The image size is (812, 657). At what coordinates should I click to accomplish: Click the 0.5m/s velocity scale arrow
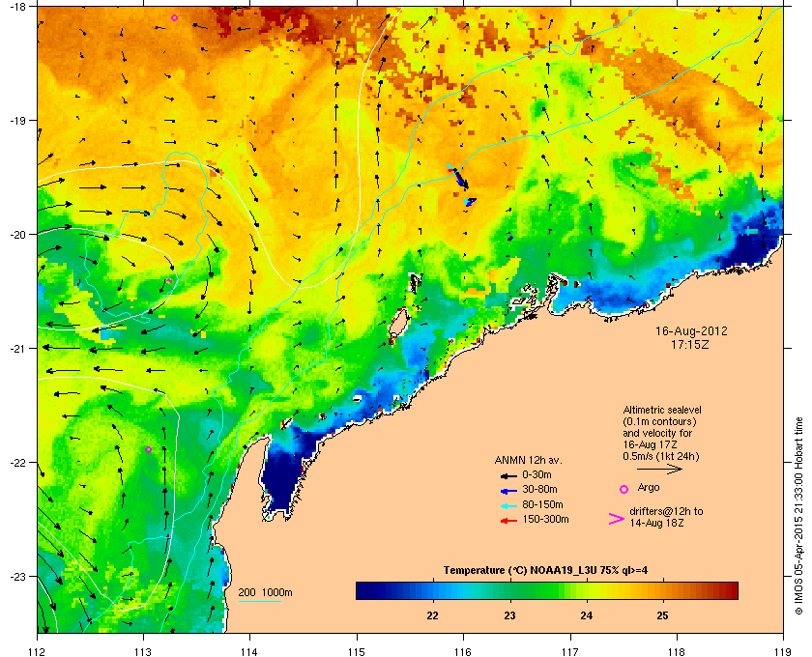(x=659, y=469)
